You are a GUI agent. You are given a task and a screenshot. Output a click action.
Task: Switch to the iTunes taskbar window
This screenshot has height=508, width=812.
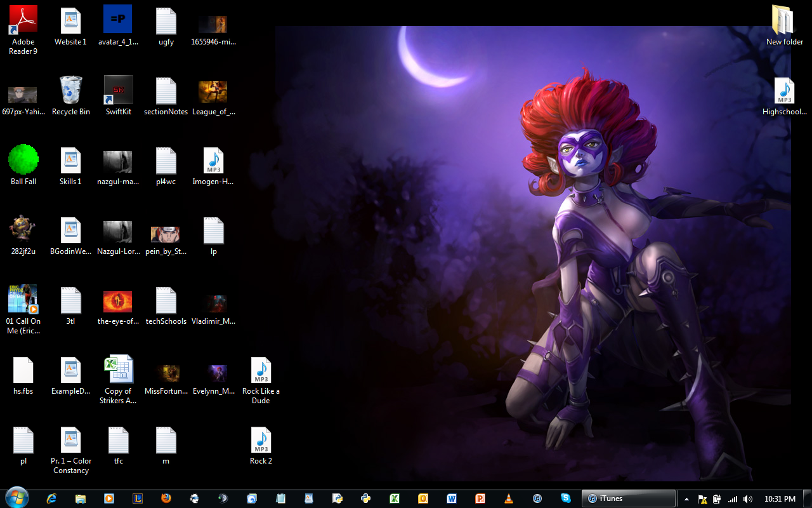pyautogui.click(x=628, y=498)
